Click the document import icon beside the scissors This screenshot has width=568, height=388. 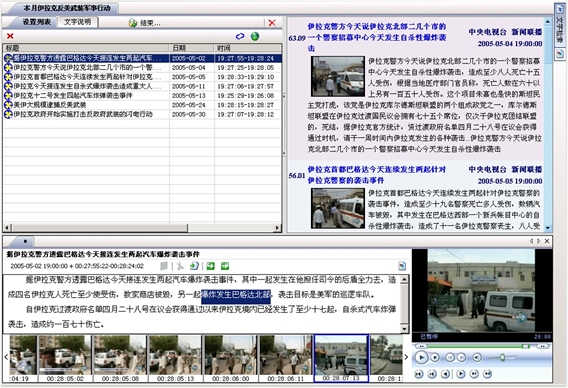195,266
